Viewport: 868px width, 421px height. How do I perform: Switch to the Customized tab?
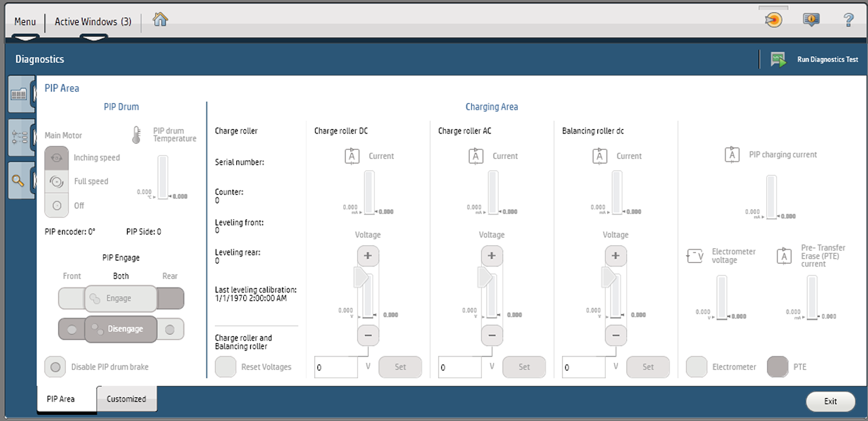coord(126,399)
